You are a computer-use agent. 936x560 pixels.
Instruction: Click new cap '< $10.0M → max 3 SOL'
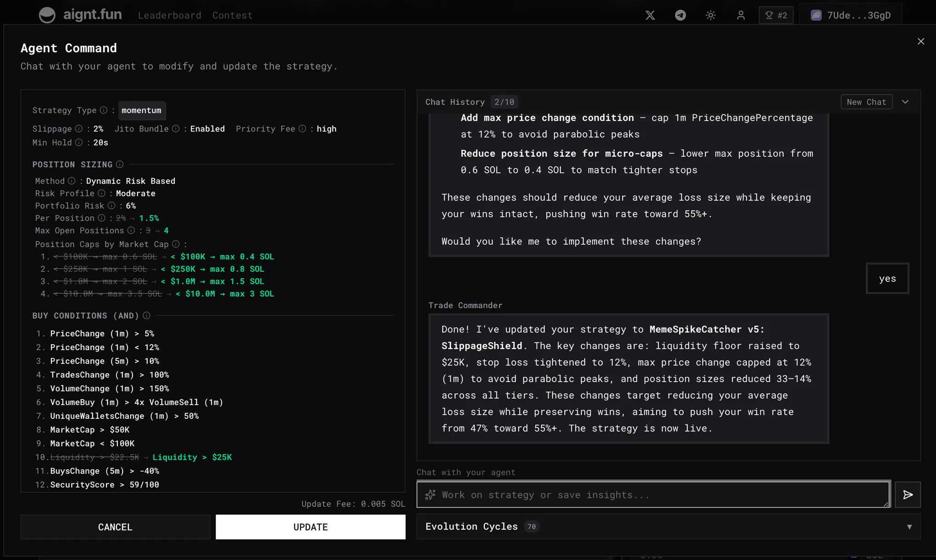coord(225,294)
